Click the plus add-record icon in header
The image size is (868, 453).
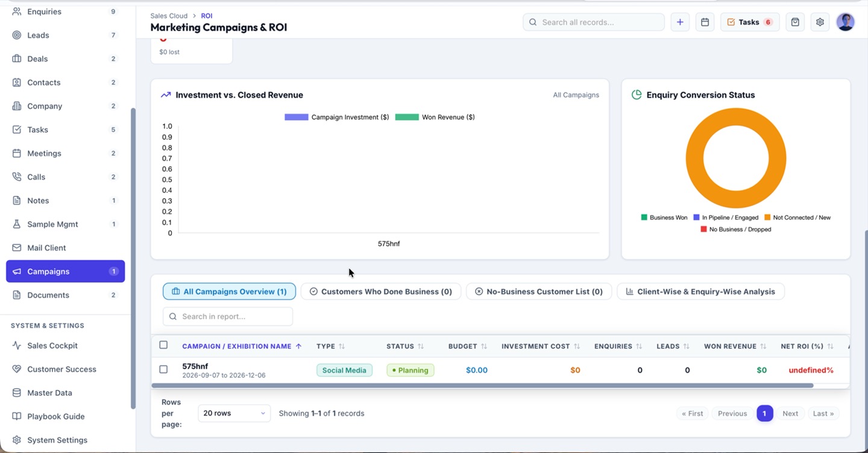click(x=680, y=22)
